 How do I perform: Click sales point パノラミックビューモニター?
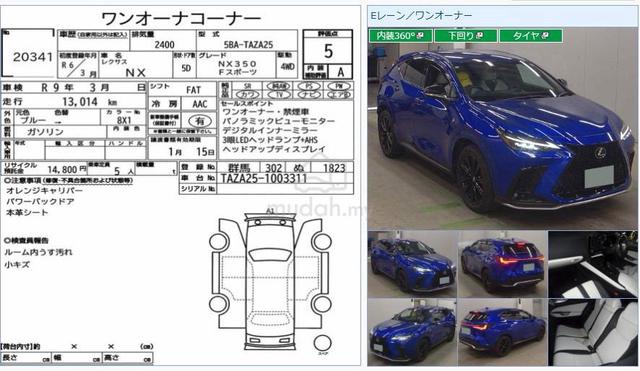(x=278, y=121)
